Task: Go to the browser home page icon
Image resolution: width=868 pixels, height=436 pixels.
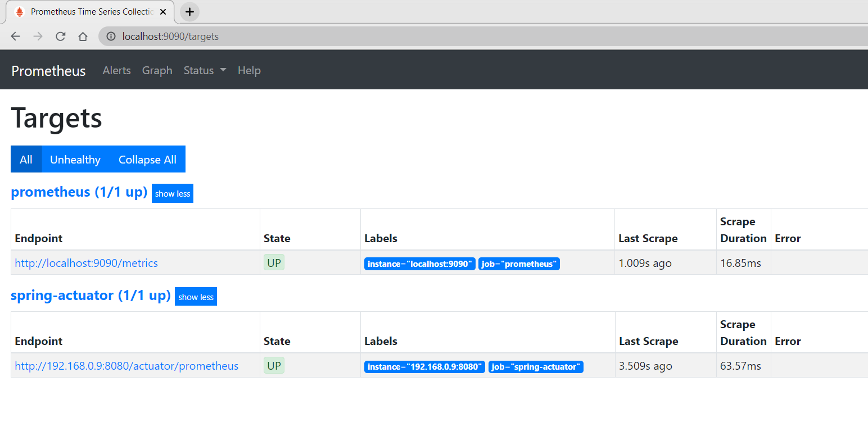Action: coord(83,37)
